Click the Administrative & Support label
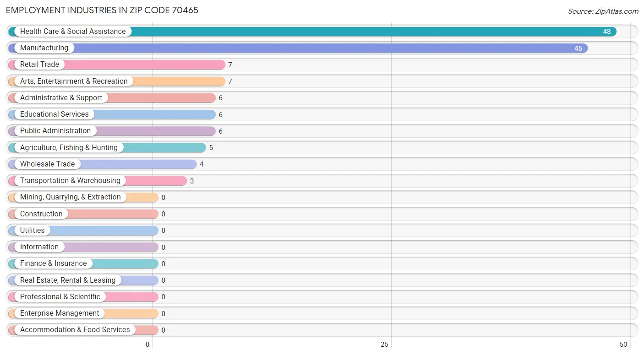 pos(61,97)
